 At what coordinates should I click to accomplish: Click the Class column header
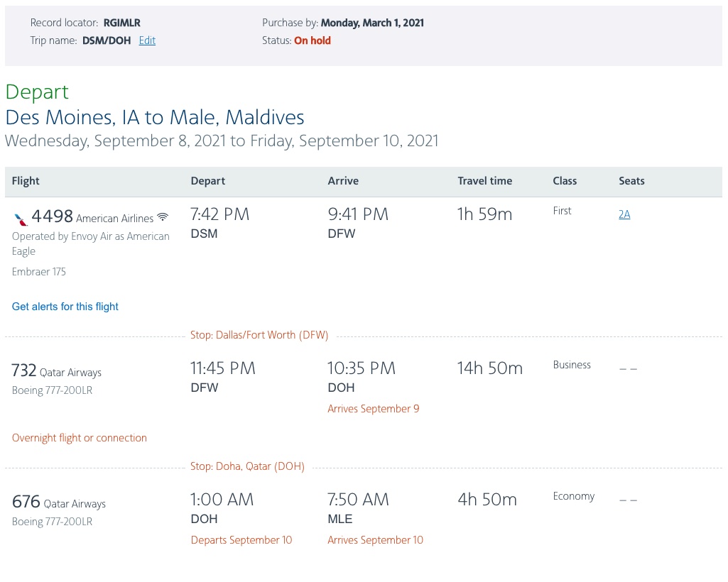(565, 181)
